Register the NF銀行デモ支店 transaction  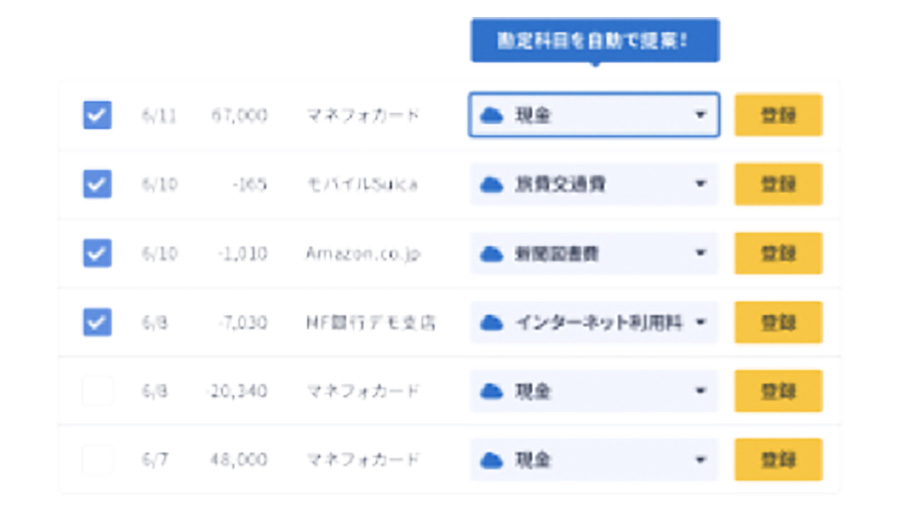pos(778,322)
